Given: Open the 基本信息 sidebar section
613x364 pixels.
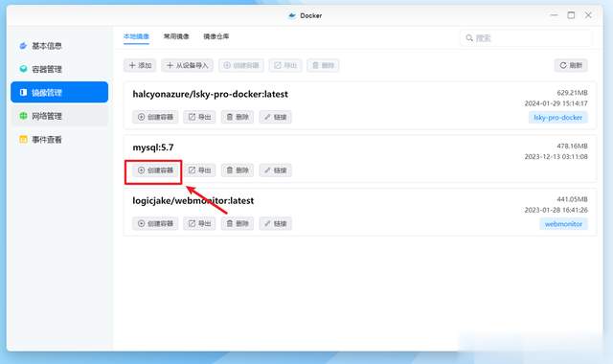Looking at the screenshot, I should [x=59, y=46].
